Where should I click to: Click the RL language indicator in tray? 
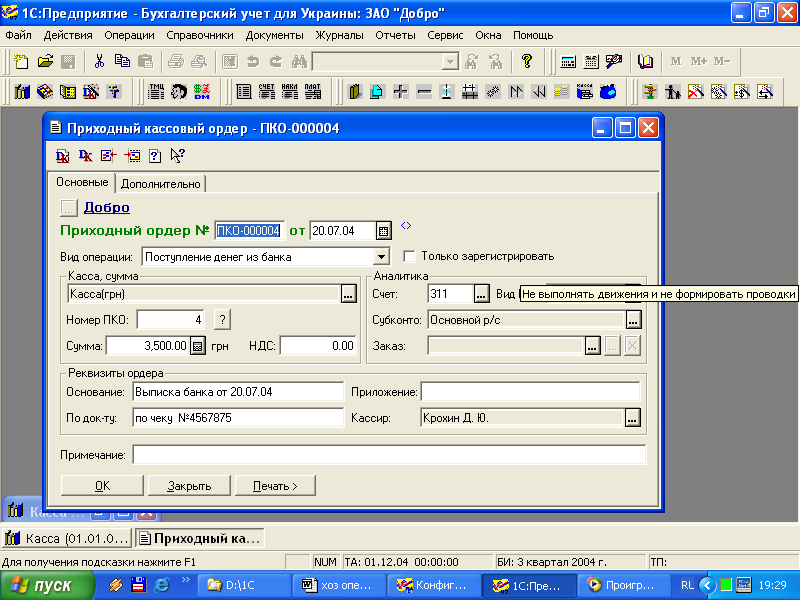[x=687, y=585]
